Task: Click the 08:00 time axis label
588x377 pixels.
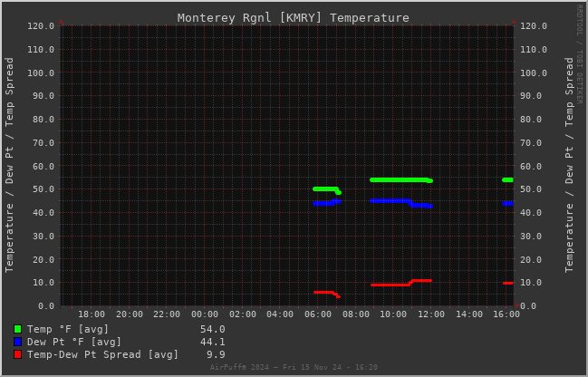Action: click(x=356, y=314)
